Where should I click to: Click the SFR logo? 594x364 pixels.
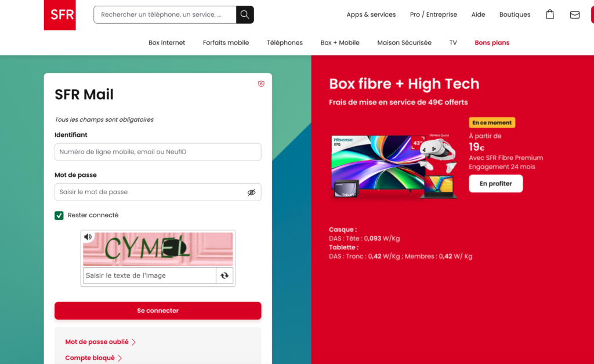(60, 14)
